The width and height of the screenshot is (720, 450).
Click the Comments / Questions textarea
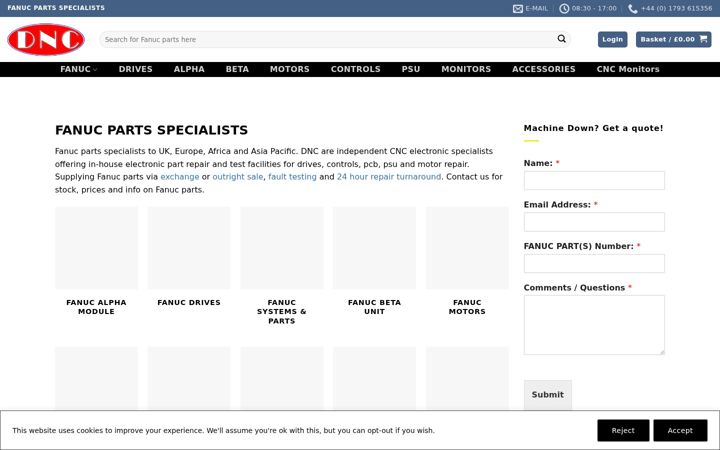(594, 325)
